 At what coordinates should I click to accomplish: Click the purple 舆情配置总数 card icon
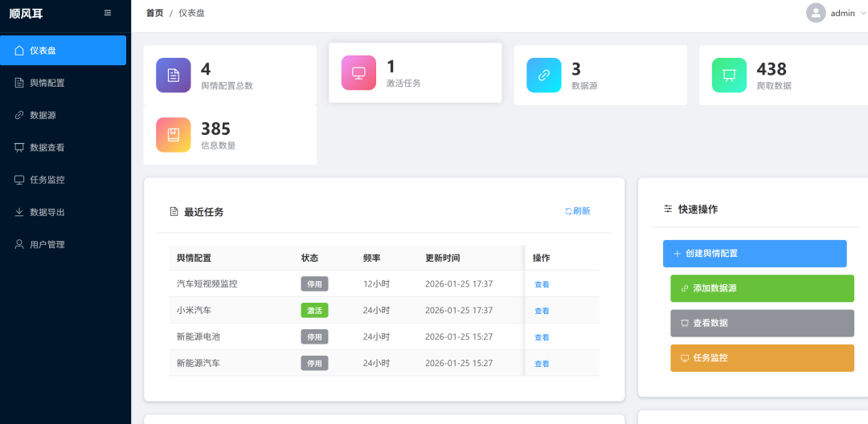point(174,75)
